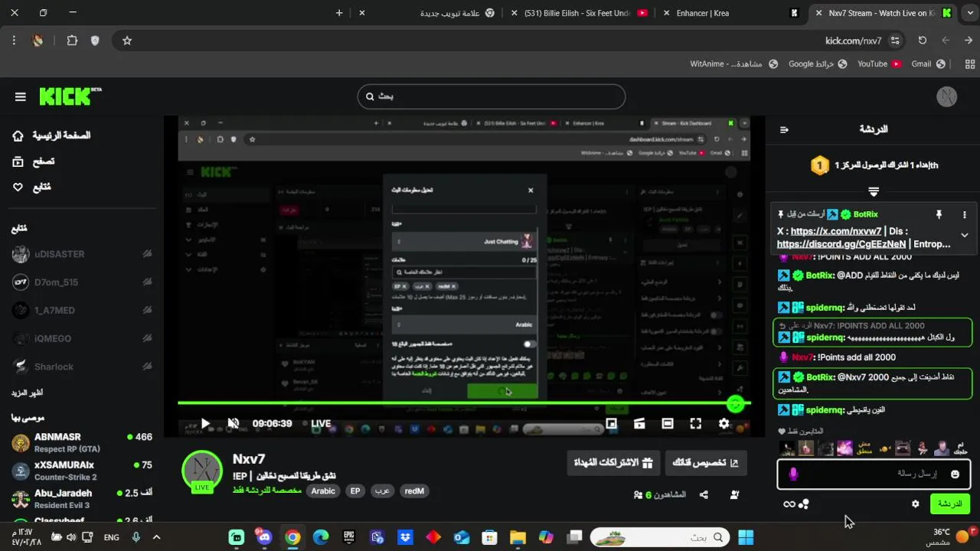Click تخصيص قناتك customize channel button
The width and height of the screenshot is (980, 551).
point(705,462)
